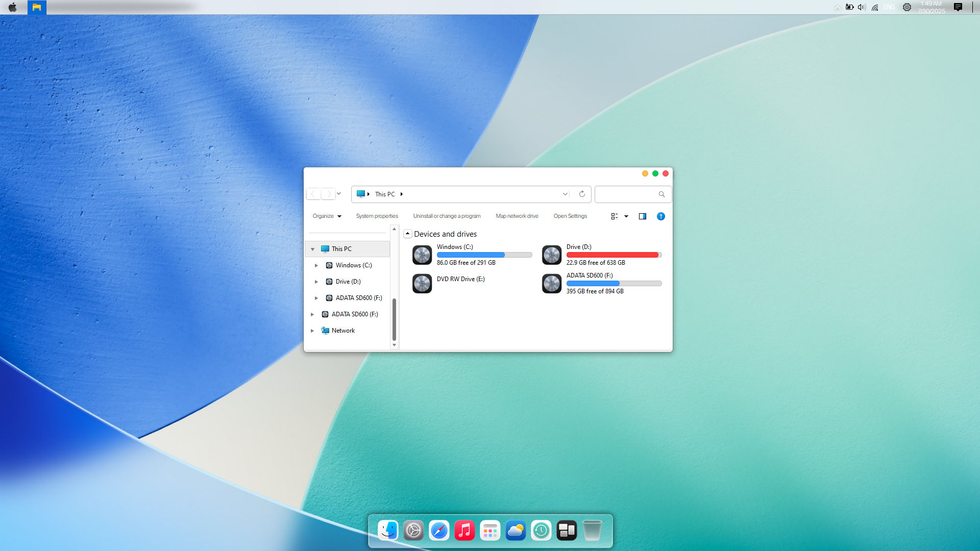Open Music app in the dock
The width and height of the screenshot is (980, 551).
point(464,531)
